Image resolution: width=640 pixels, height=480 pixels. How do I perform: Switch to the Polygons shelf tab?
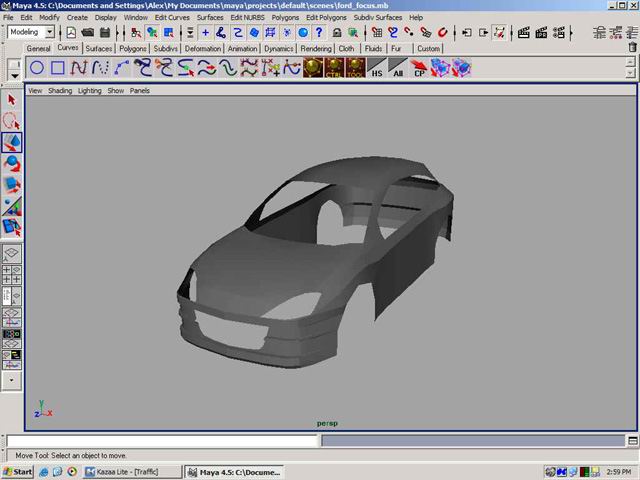click(132, 48)
